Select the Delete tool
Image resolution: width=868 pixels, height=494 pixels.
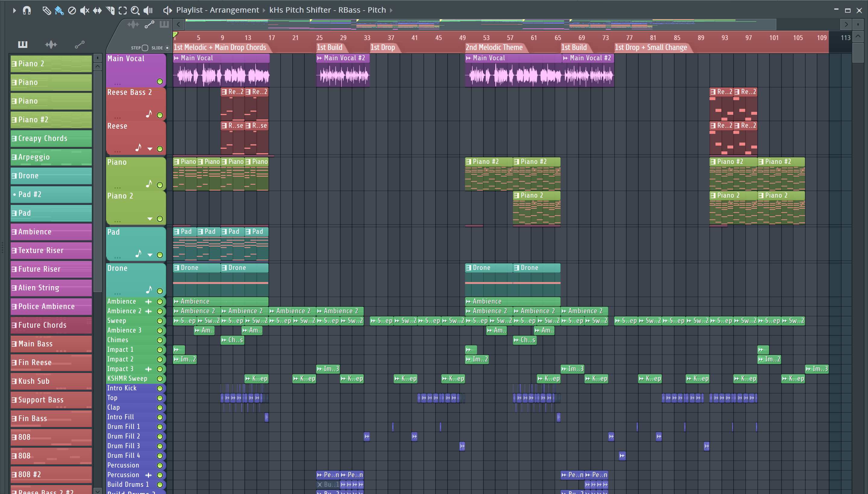(72, 11)
